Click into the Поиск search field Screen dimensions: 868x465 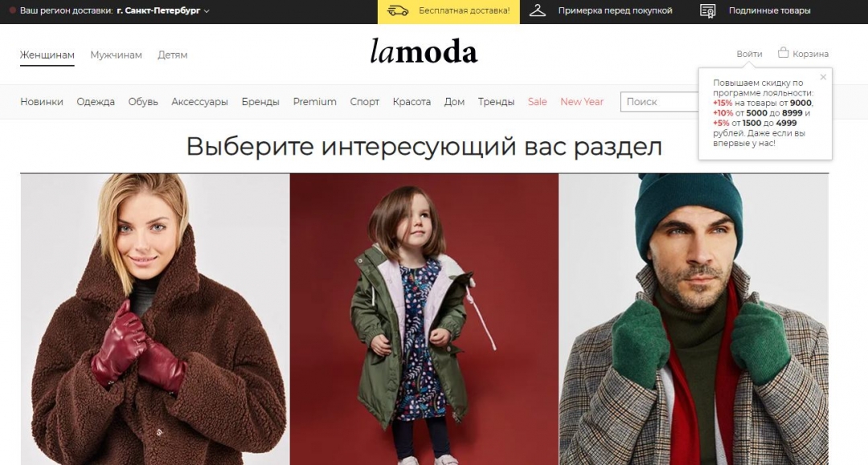(x=660, y=102)
